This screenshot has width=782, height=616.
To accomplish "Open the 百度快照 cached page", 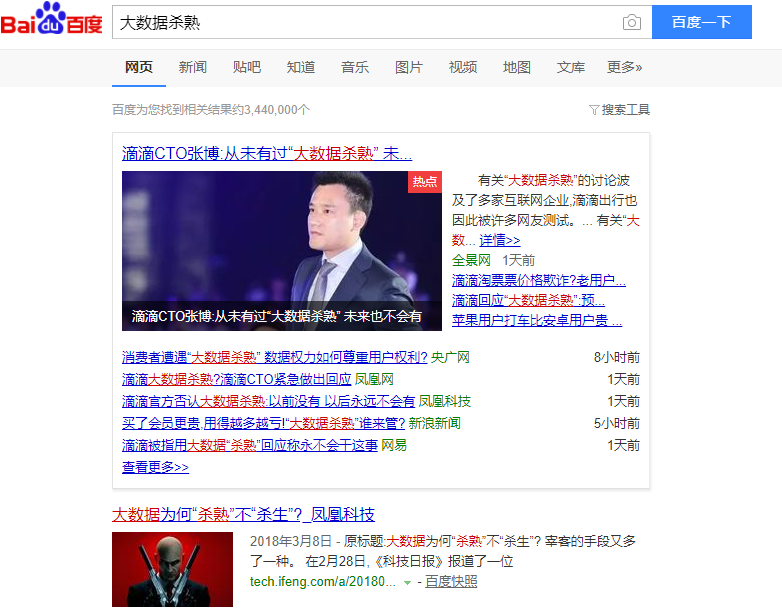I will pyautogui.click(x=451, y=582).
